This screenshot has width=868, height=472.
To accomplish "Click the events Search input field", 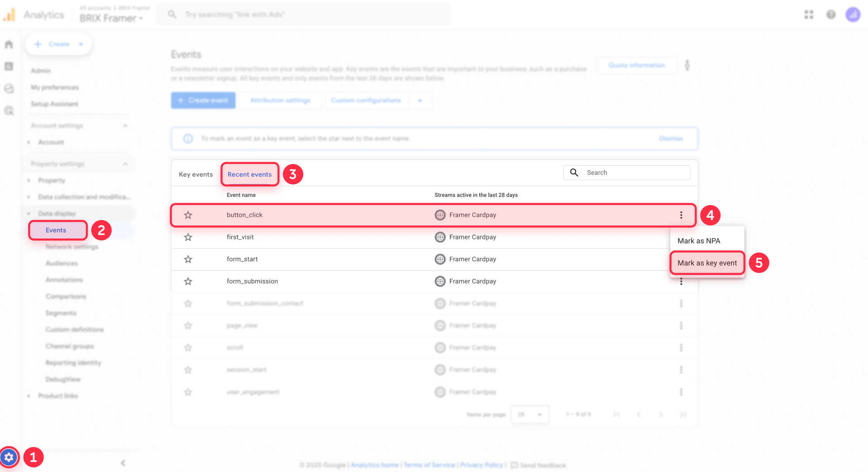I will click(627, 173).
